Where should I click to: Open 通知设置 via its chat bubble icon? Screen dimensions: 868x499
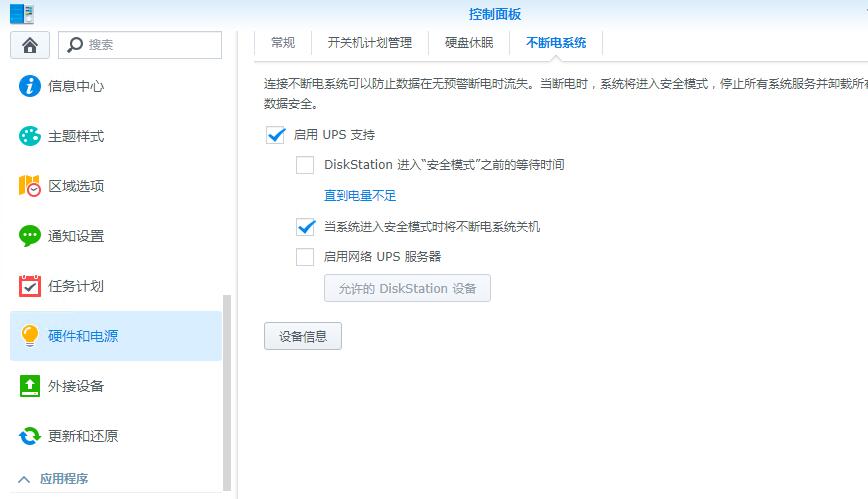(30, 236)
